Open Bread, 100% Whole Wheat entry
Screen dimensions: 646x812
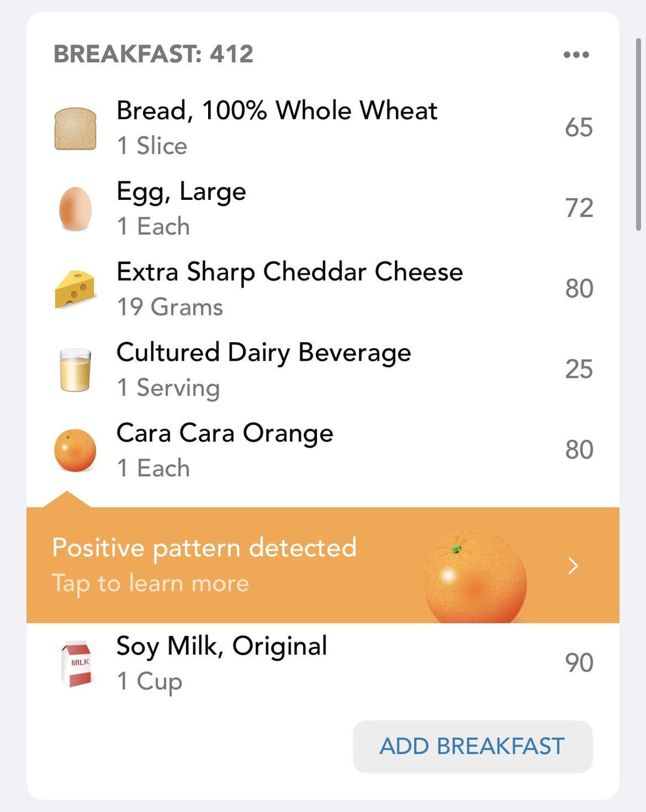coord(323,128)
